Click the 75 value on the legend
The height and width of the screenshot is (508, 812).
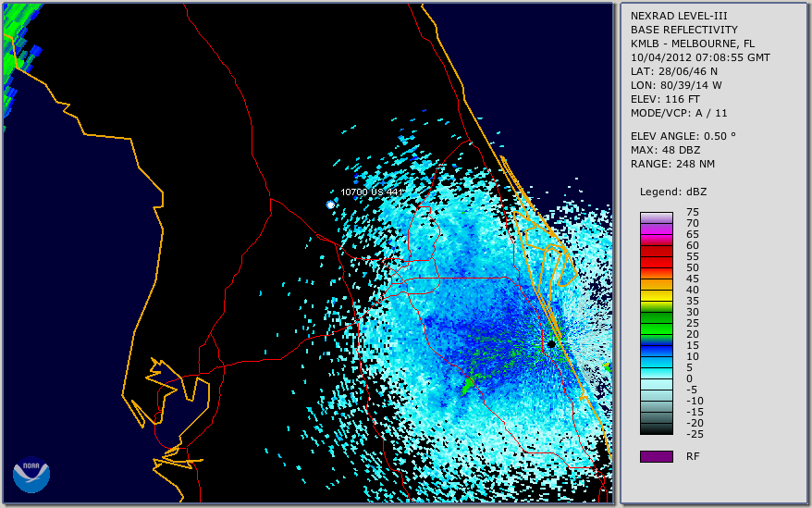point(693,212)
